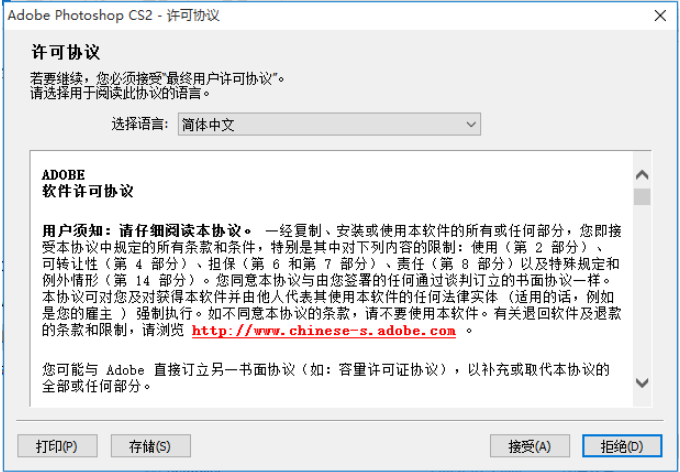Click the bold 用户须知 notice text
This screenshot has height=472, width=680.
[x=147, y=230]
